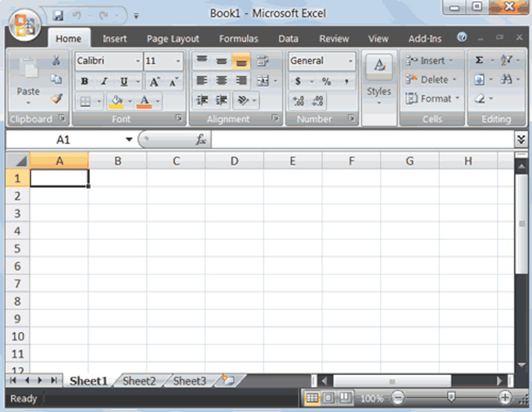Viewport: 532px width, 412px height.
Task: Switch to the Sheet2 worksheet tab
Action: [139, 381]
